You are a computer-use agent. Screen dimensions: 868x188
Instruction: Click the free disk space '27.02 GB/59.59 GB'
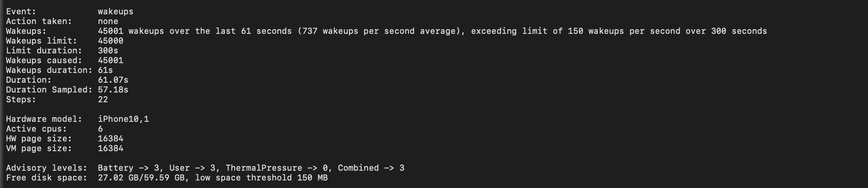pos(141,178)
